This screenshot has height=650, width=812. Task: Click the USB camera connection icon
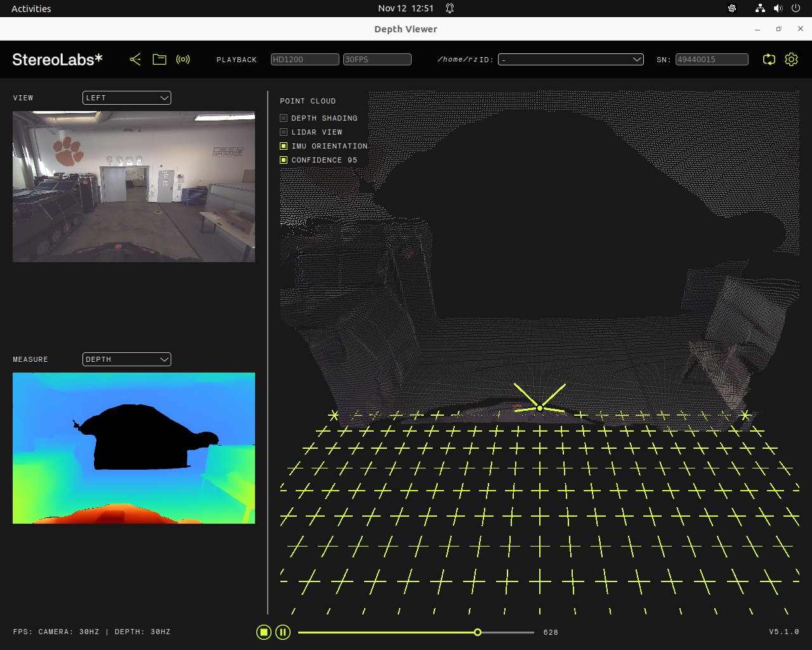click(135, 60)
